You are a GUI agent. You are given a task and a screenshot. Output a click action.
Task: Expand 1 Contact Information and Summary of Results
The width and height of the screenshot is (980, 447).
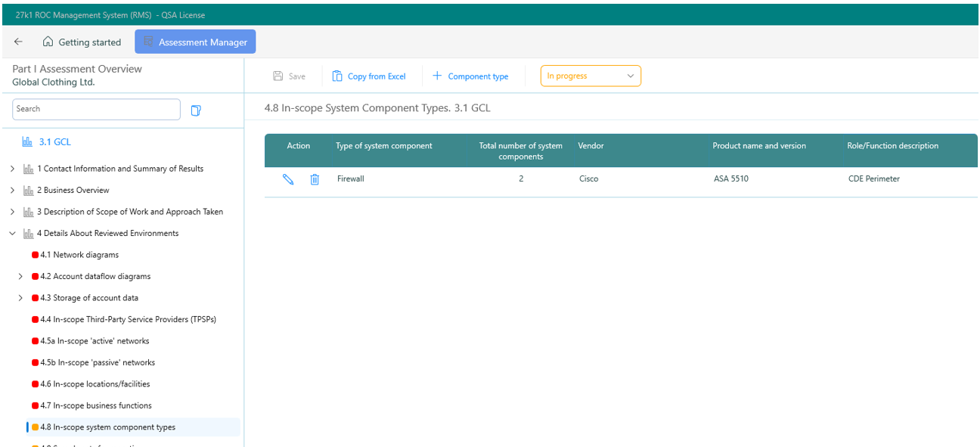(12, 169)
